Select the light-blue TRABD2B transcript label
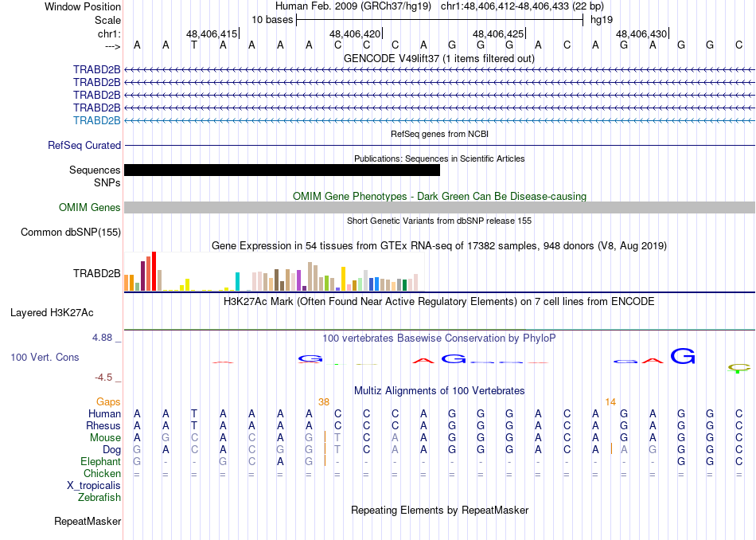 click(x=96, y=120)
